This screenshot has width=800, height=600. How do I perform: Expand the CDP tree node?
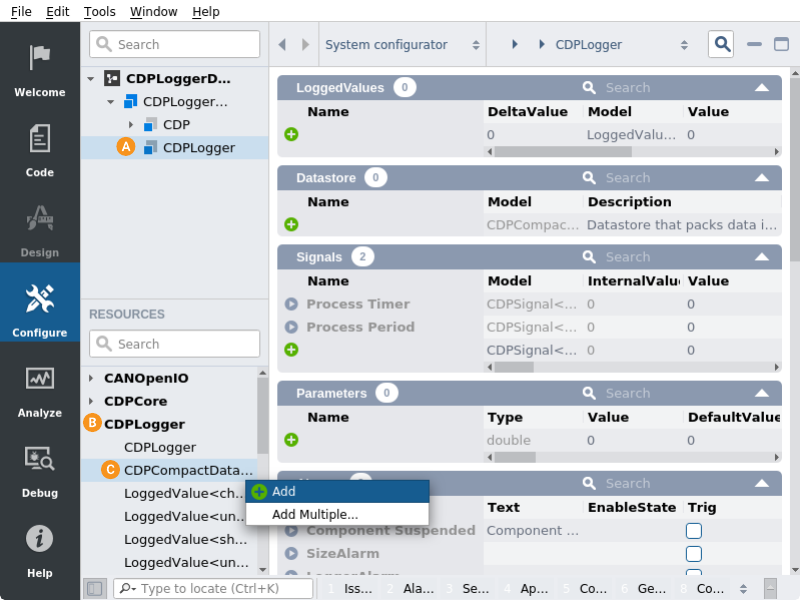click(x=131, y=125)
